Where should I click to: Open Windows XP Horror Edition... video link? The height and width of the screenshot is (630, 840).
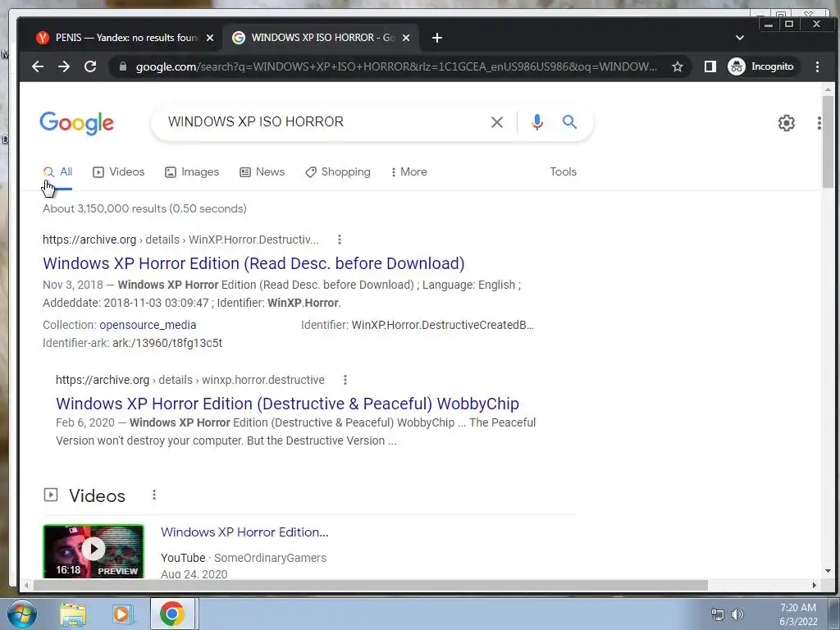(244, 532)
